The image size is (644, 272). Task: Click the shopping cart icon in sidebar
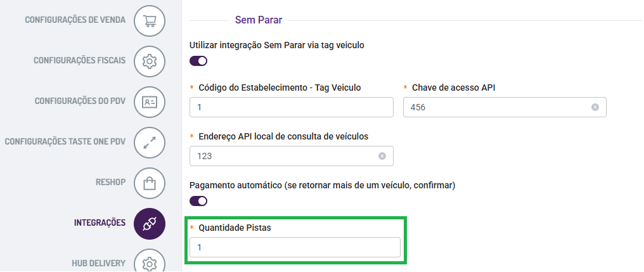pos(150,20)
